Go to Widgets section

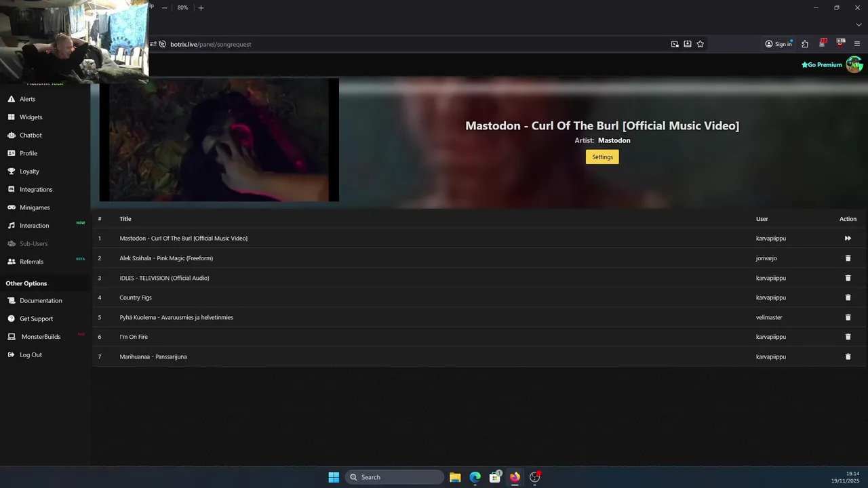tap(31, 117)
